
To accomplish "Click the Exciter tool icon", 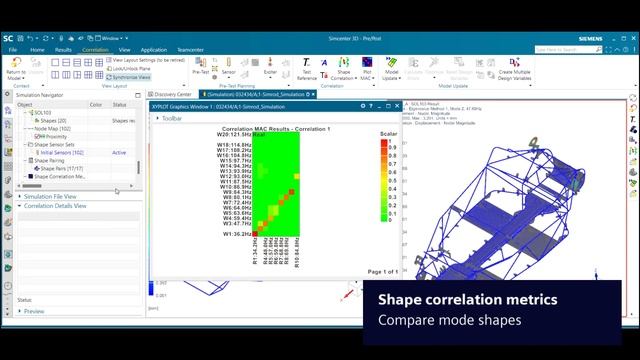I will tap(270, 62).
